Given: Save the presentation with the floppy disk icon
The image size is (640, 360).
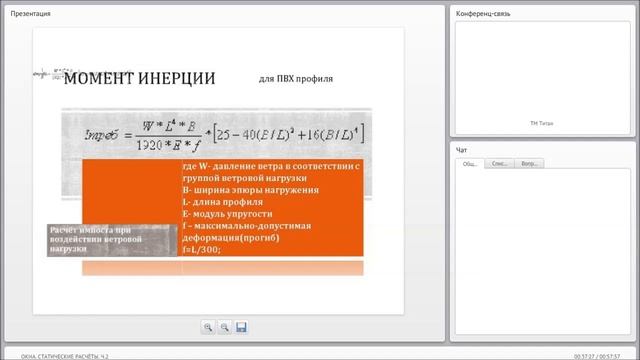Looking at the screenshot, I should coord(241,327).
